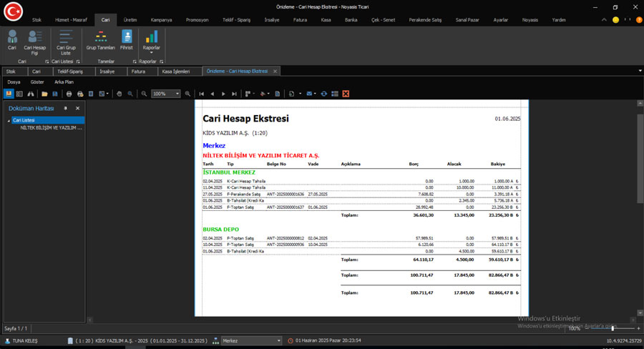Open Cari Grup Liste
644x349 pixels.
click(x=66, y=42)
